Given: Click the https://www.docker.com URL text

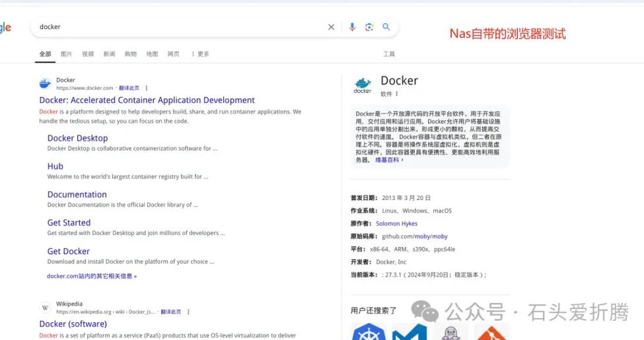Looking at the screenshot, I should coord(85,88).
